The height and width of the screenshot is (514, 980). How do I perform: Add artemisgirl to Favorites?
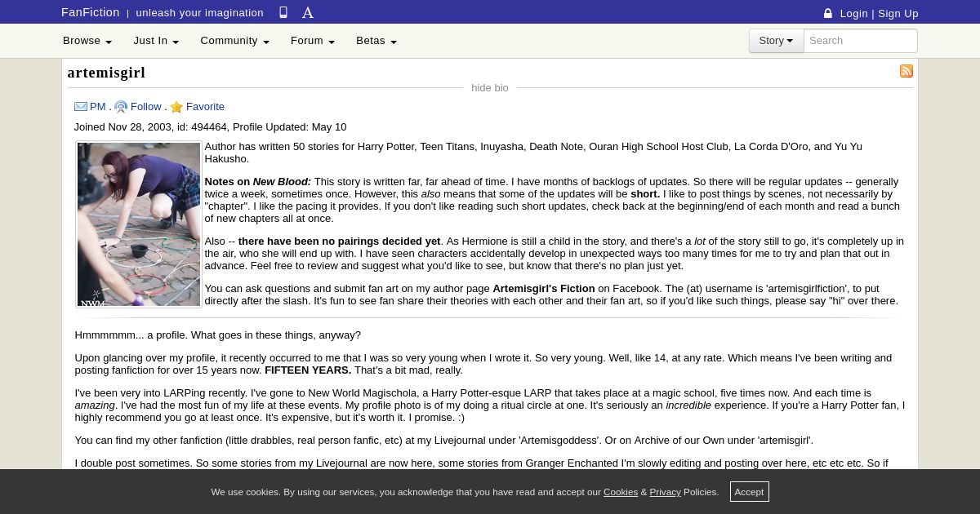point(205,107)
